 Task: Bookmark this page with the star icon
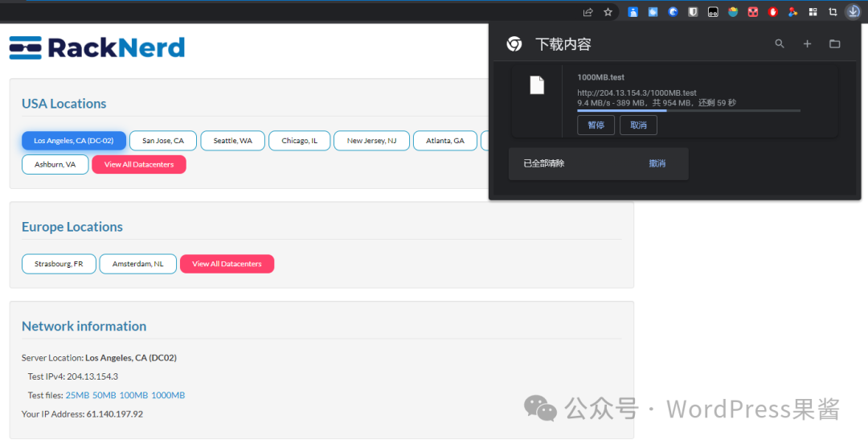(x=608, y=11)
